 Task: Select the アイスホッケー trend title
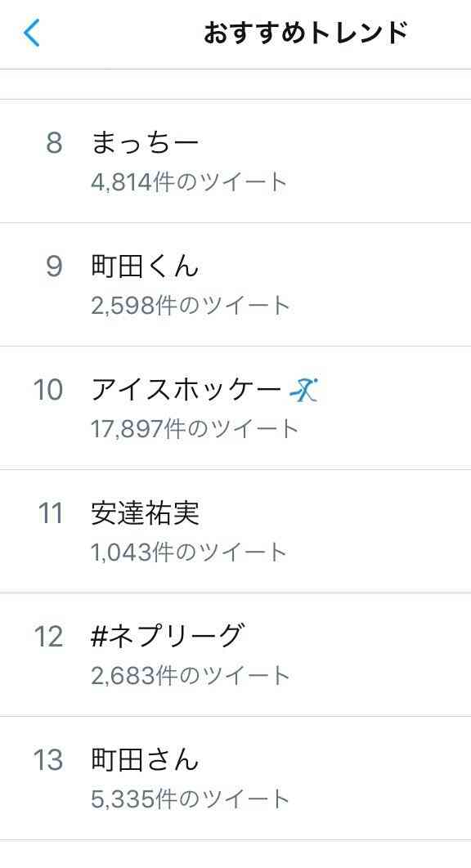[186, 390]
